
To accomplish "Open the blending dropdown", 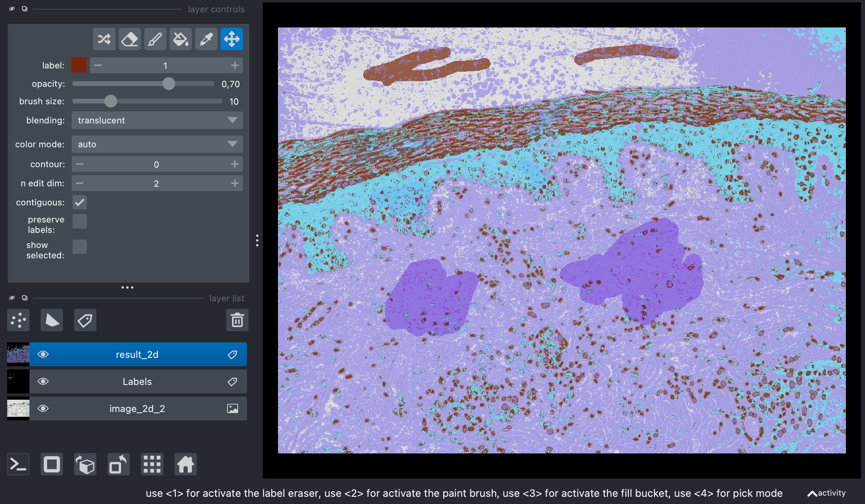I will pyautogui.click(x=157, y=120).
